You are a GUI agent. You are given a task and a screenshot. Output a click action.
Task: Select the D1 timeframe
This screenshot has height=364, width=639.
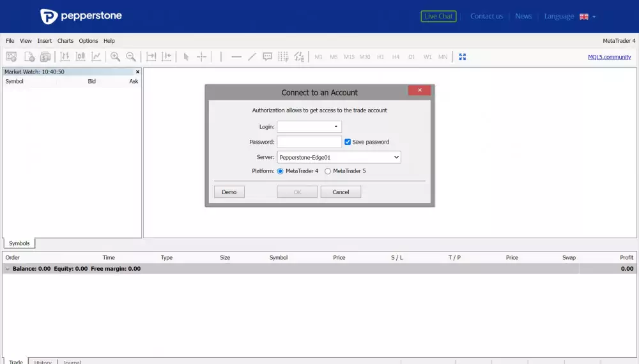click(412, 57)
